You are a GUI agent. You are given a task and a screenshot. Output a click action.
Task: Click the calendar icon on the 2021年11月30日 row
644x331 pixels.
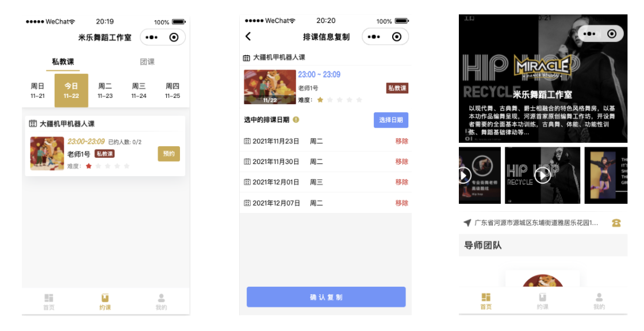[x=247, y=162]
